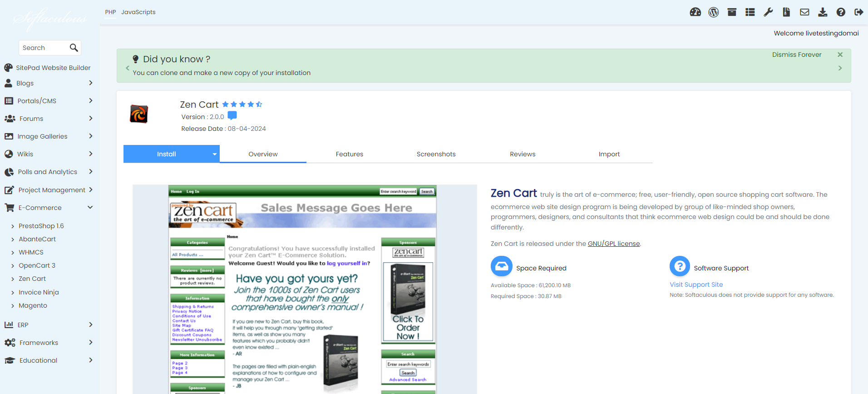
Task: Expand the Blogs category
Action: tap(48, 83)
